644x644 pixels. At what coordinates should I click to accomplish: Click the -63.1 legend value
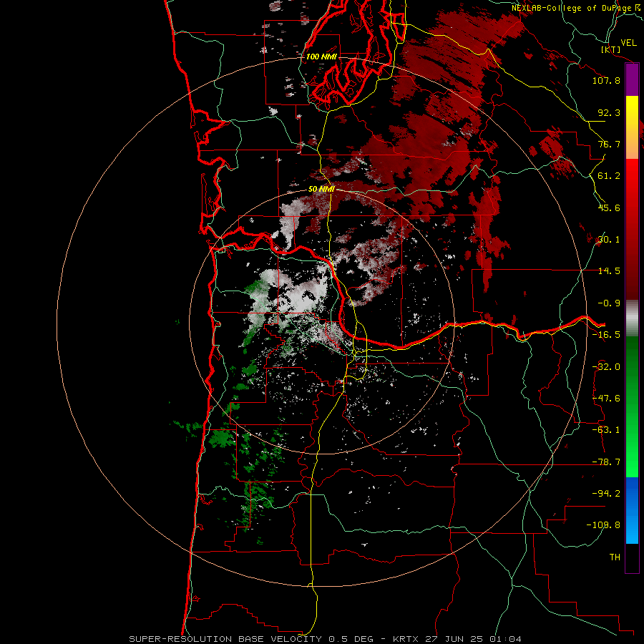[x=606, y=430]
